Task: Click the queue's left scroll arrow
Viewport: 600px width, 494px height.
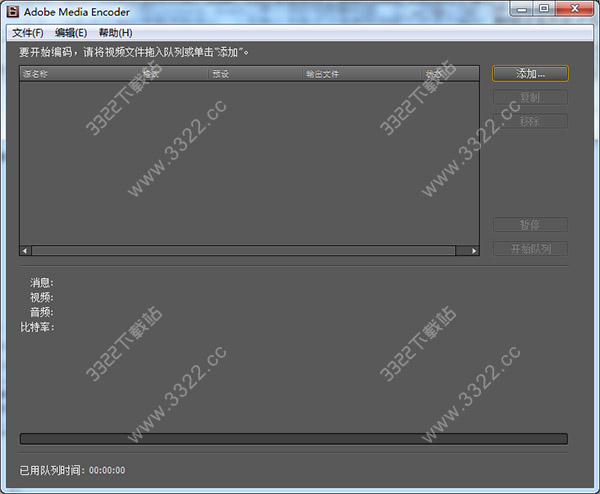Action: point(25,251)
